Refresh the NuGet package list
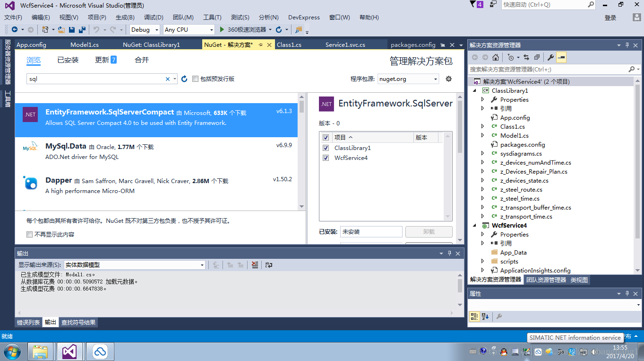Viewport: 644px width, 361px height. pos(184,79)
